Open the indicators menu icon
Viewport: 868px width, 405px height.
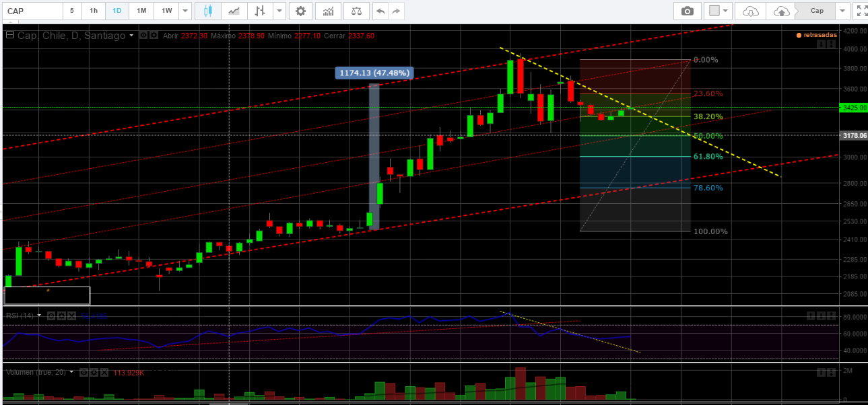click(328, 11)
